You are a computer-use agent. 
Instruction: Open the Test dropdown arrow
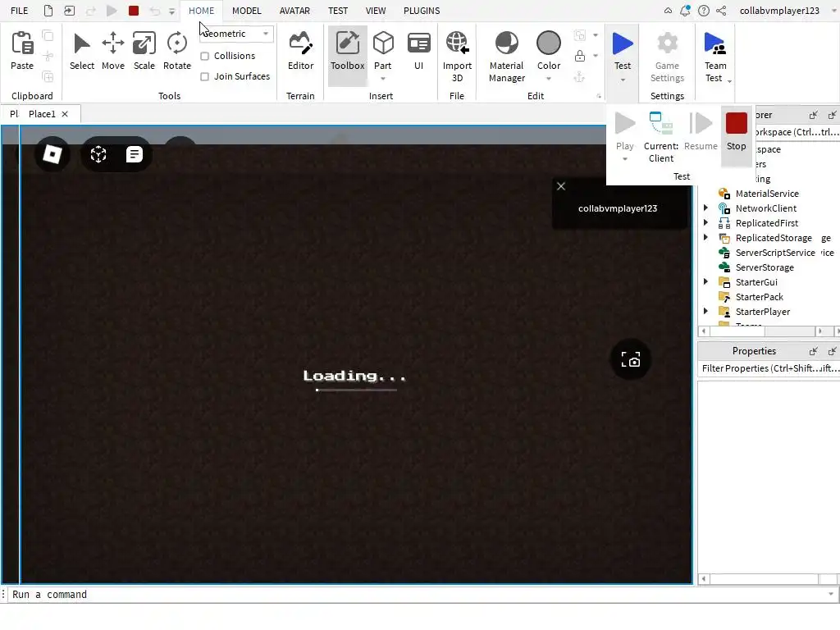623,80
